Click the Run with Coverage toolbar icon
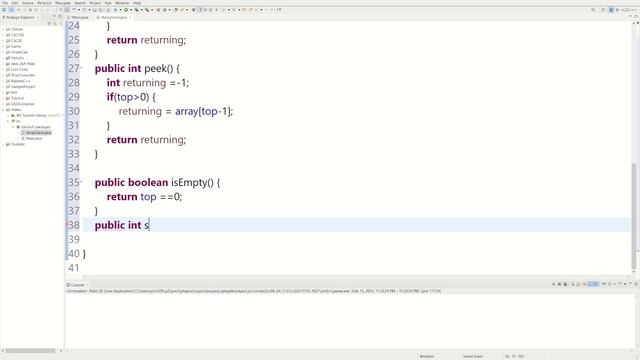 point(136,10)
